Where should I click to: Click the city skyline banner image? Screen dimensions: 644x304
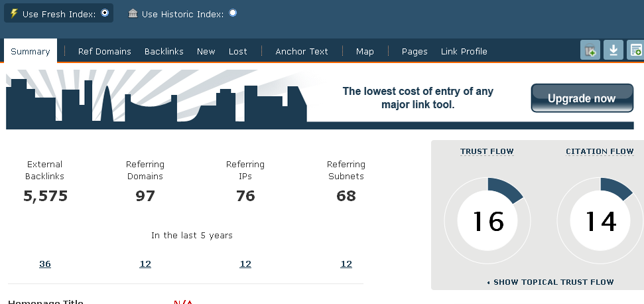[x=156, y=100]
